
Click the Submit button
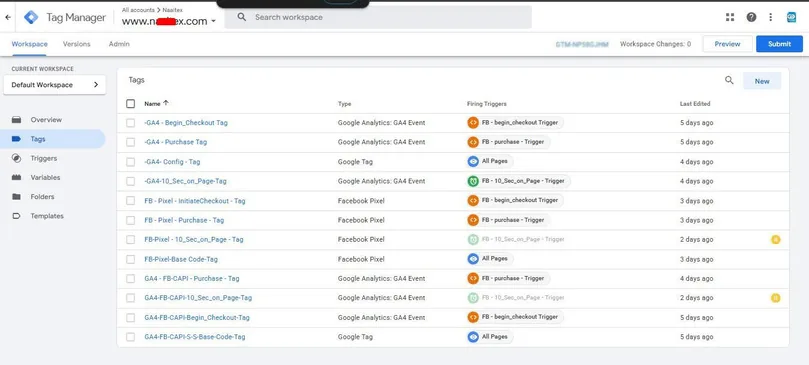779,44
